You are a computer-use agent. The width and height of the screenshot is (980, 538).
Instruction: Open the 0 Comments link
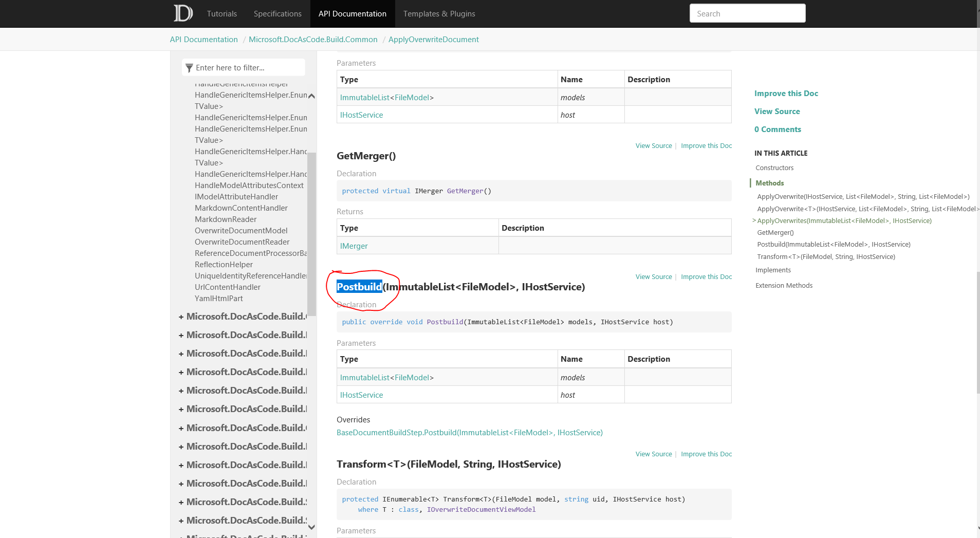pyautogui.click(x=778, y=129)
